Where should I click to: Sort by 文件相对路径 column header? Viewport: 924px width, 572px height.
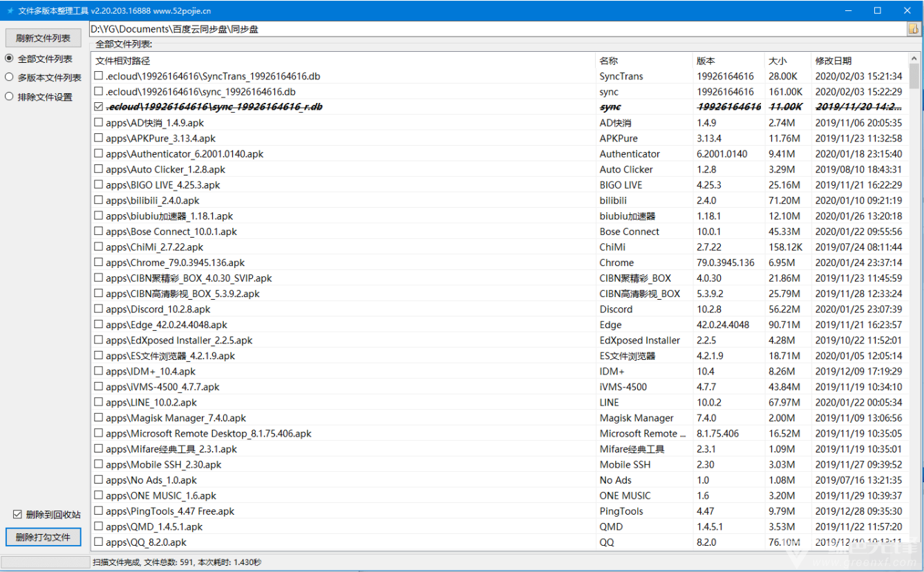pos(343,61)
